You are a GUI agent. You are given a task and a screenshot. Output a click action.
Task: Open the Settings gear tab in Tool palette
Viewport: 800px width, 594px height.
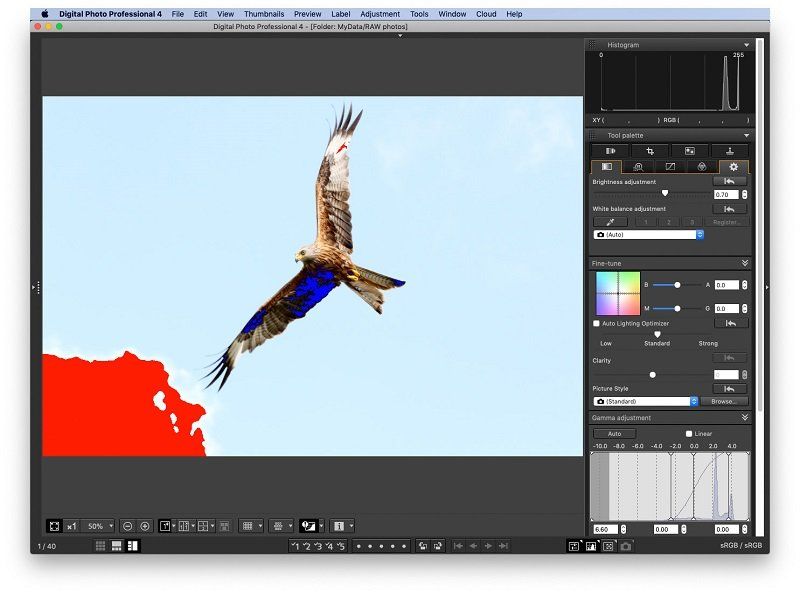coord(734,167)
